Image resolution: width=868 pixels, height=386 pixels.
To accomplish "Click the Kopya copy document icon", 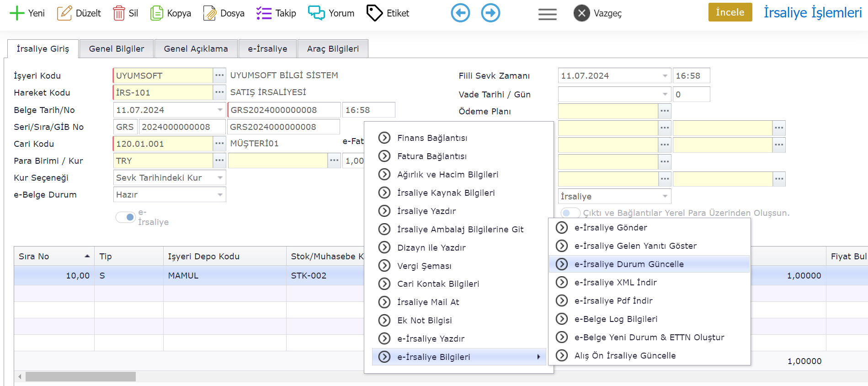I will pyautogui.click(x=157, y=13).
